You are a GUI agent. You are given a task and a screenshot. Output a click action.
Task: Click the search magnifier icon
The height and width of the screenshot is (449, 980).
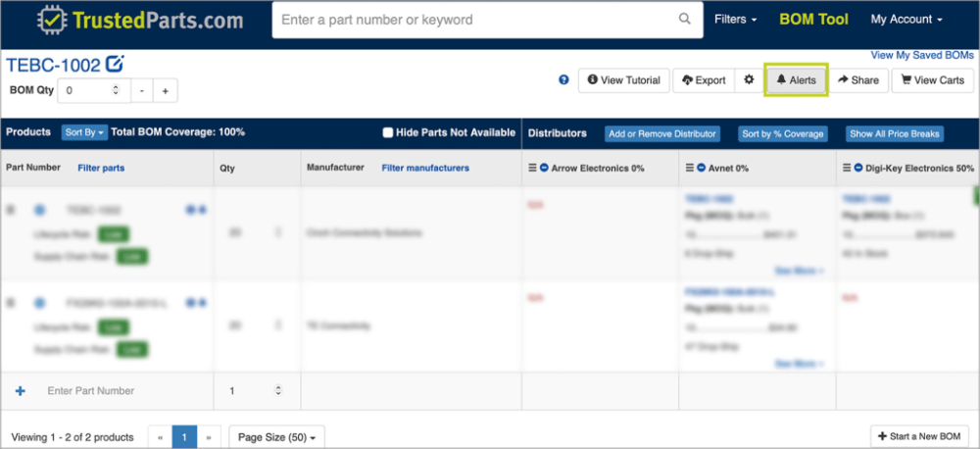point(684,20)
